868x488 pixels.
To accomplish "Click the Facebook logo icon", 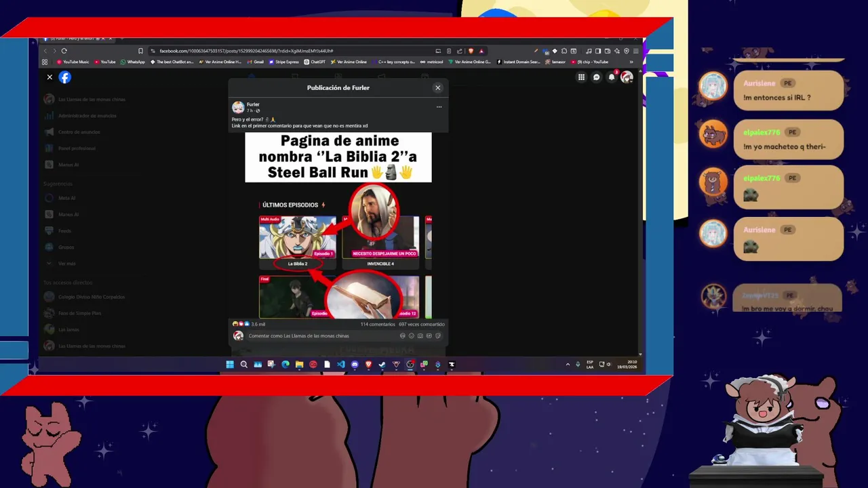I will coord(64,77).
